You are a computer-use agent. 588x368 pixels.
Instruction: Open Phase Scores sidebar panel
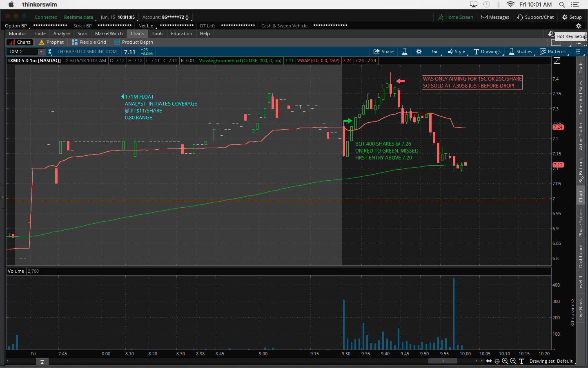click(581, 222)
